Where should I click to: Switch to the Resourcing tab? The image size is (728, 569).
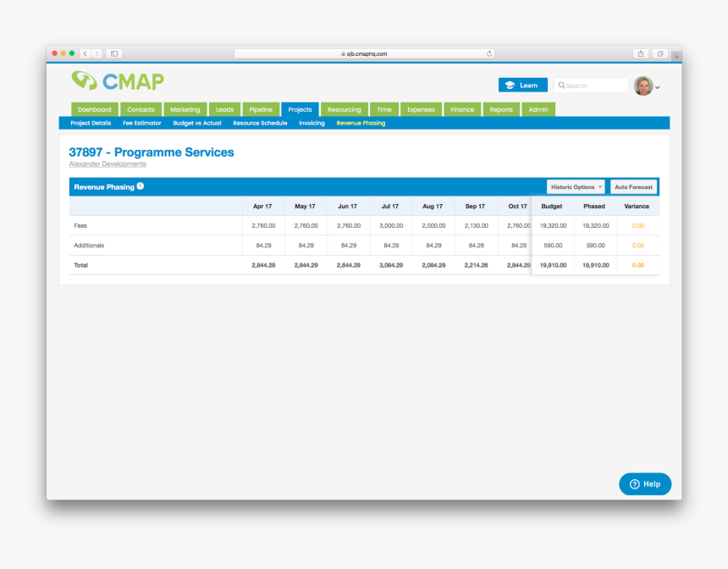[x=344, y=109]
